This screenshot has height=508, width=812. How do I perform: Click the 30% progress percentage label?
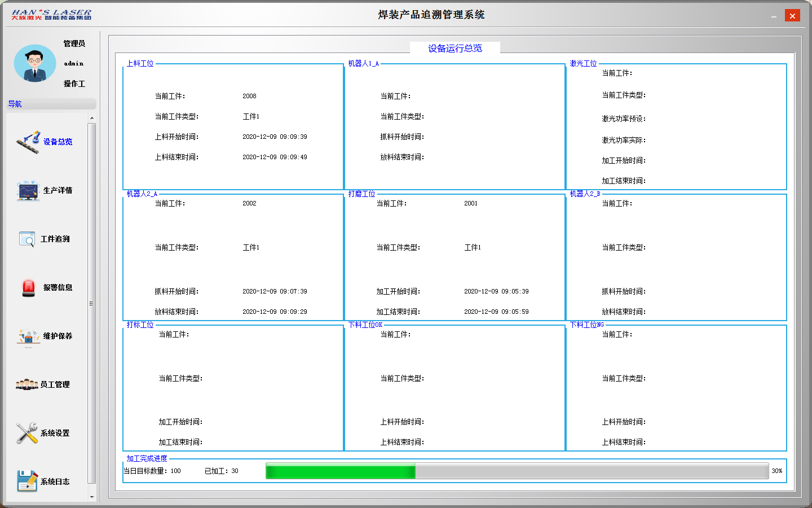777,471
